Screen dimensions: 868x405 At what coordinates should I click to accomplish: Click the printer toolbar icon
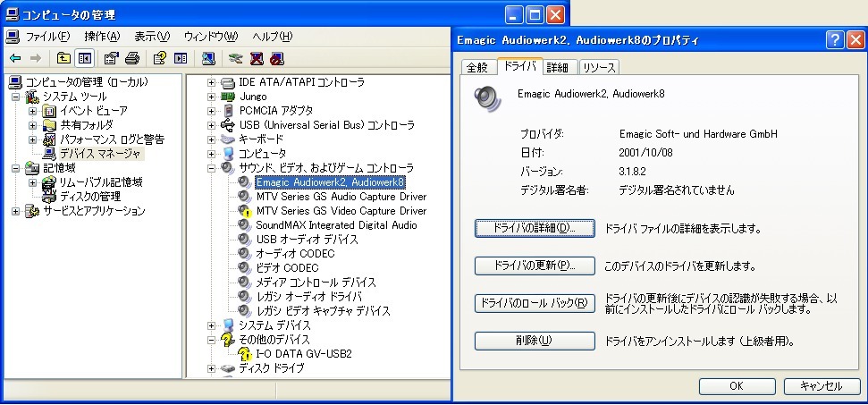click(131, 58)
